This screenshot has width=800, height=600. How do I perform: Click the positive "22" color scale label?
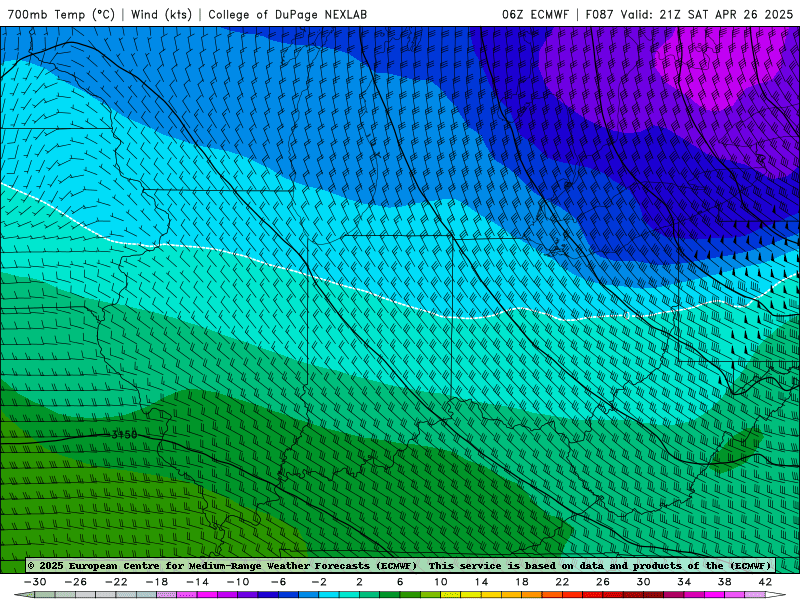562,582
